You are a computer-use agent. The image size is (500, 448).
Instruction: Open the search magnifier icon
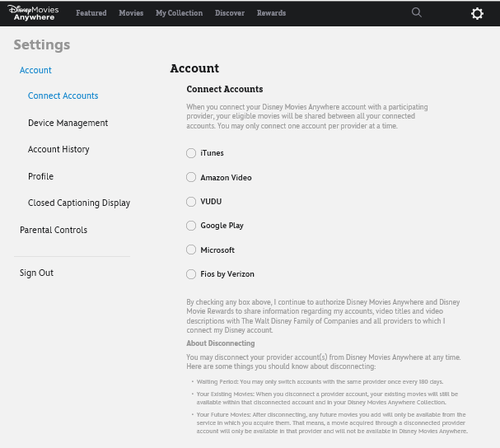(417, 12)
